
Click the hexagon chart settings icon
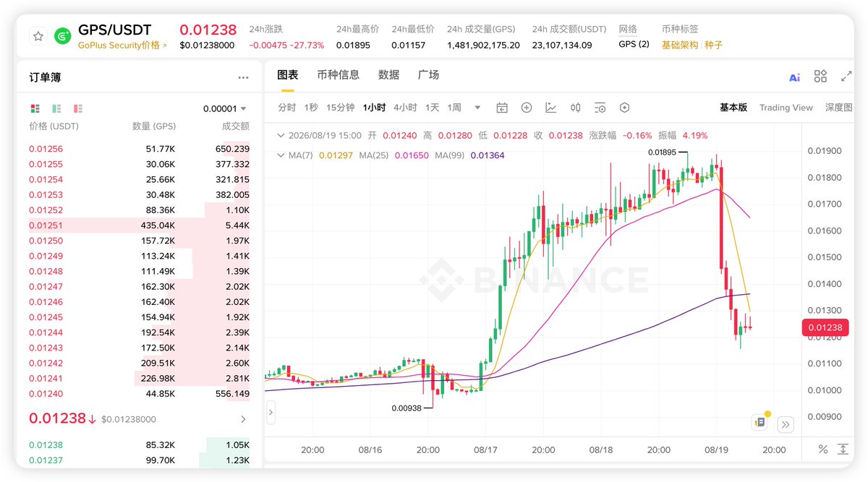tap(624, 108)
